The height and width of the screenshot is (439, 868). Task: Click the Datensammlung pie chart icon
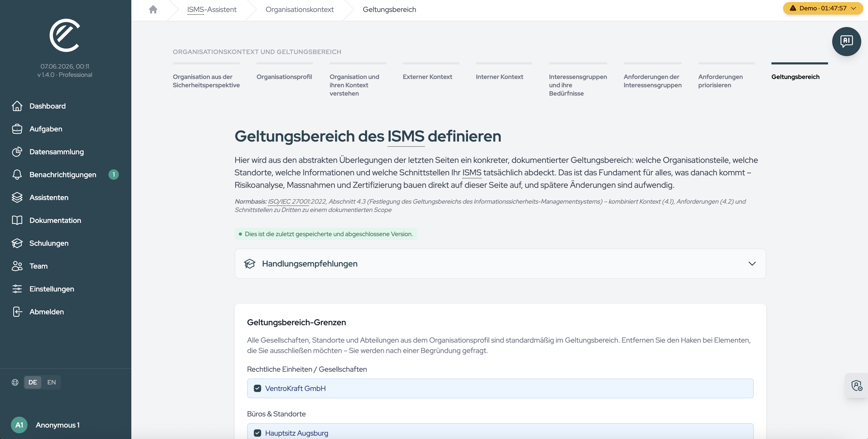click(x=17, y=152)
